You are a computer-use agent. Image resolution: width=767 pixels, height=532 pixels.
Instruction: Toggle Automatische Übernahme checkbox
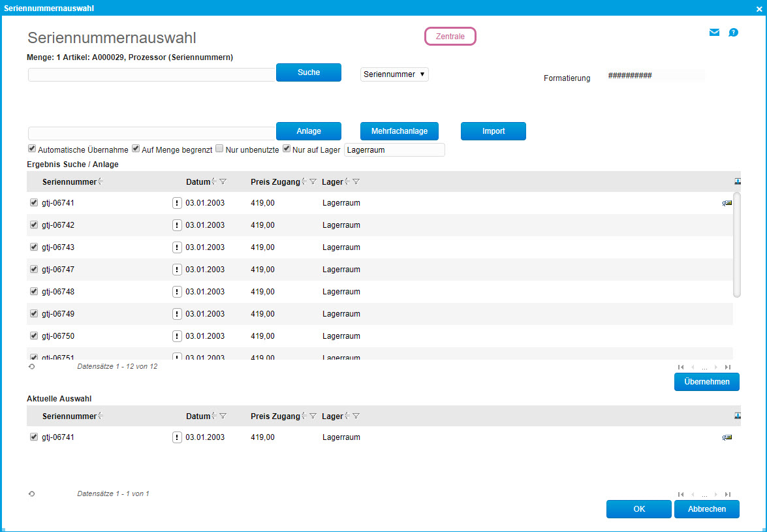tap(32, 148)
